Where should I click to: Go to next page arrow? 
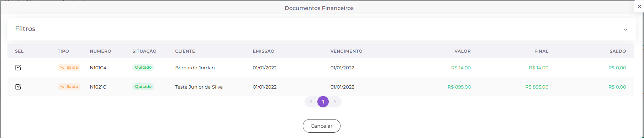(335, 102)
